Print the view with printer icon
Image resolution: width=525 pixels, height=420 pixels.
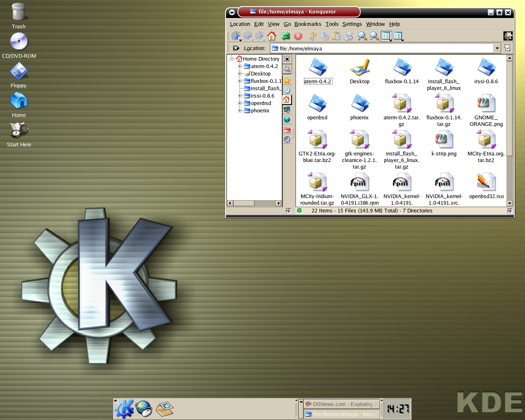click(348, 36)
